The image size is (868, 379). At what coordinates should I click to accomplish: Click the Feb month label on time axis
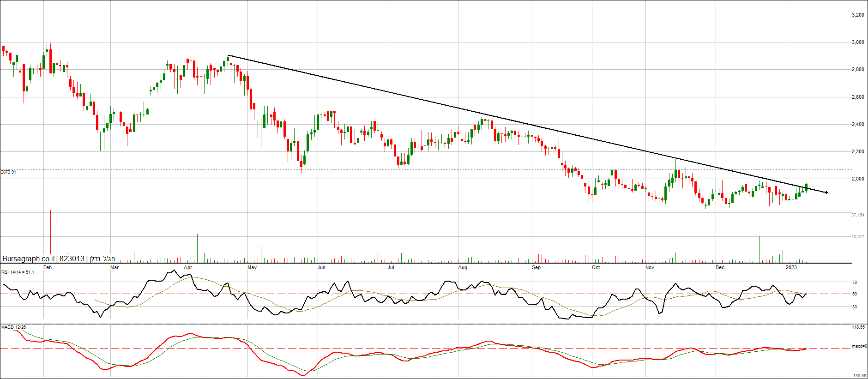click(x=47, y=267)
